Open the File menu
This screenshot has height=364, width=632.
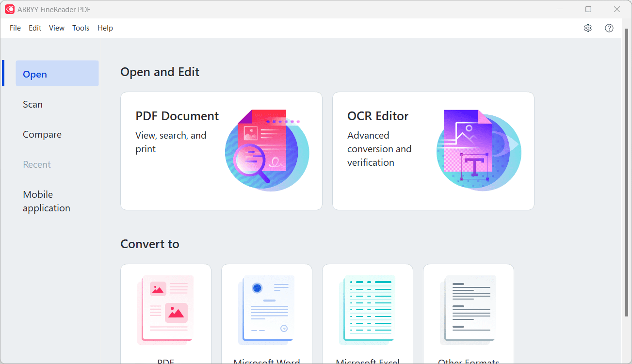pos(15,28)
